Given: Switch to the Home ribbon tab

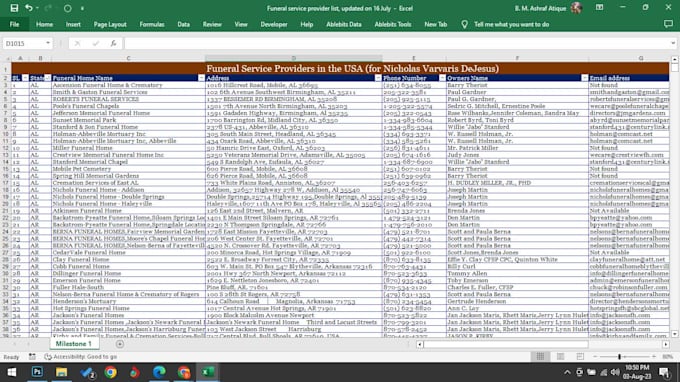Looking at the screenshot, I should pyautogui.click(x=44, y=24).
